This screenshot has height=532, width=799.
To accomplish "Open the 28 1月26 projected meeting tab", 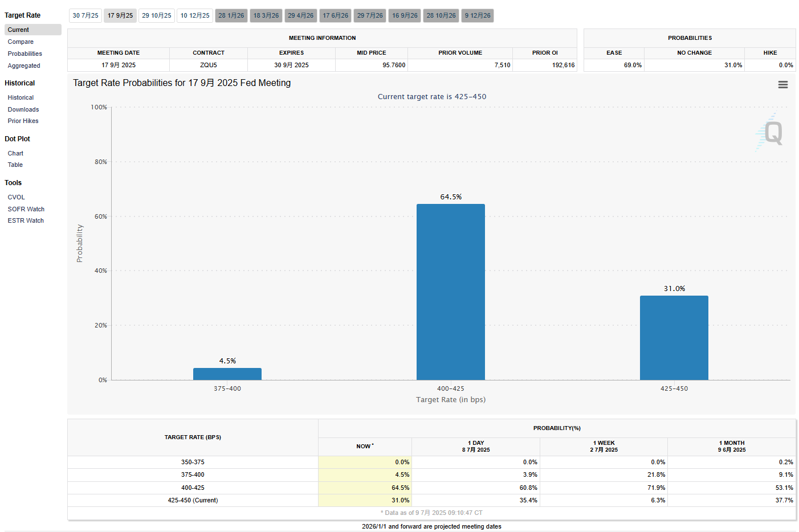I will [231, 15].
